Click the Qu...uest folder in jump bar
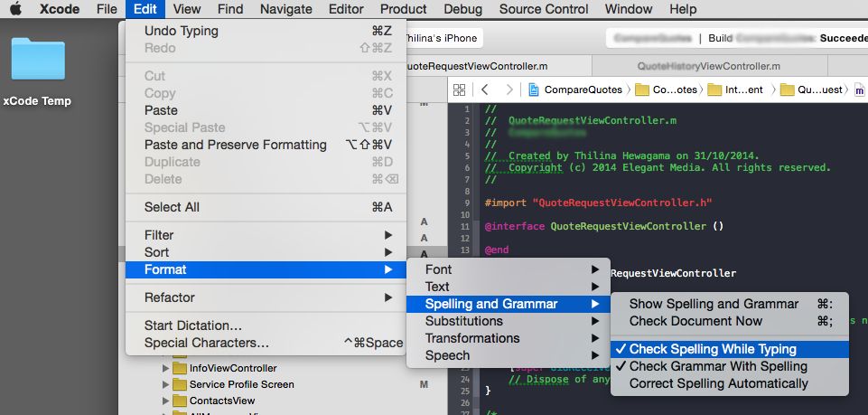This screenshot has width=868, height=415. (811, 90)
